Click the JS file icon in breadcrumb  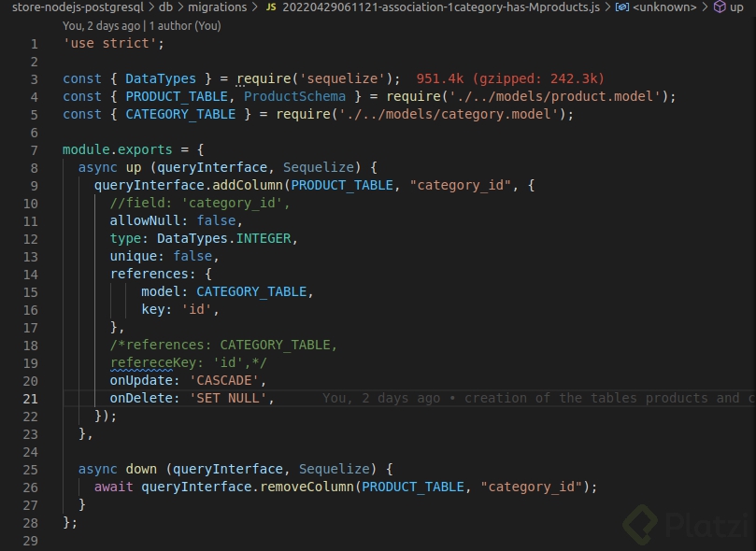point(271,7)
